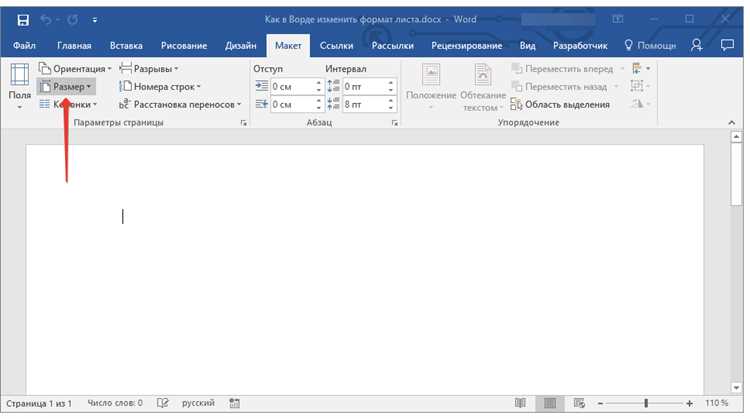The image size is (750, 419).
Task: Open the Обтекание текстом wrap button
Action: [483, 87]
